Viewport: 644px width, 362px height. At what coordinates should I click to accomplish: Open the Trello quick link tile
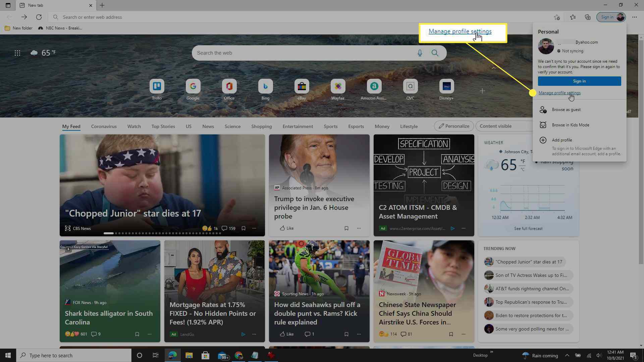[157, 90]
